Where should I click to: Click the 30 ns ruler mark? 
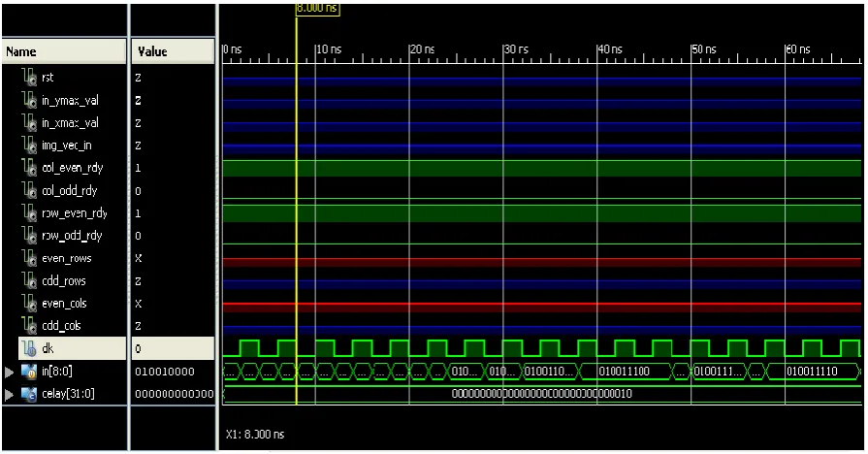click(516, 49)
